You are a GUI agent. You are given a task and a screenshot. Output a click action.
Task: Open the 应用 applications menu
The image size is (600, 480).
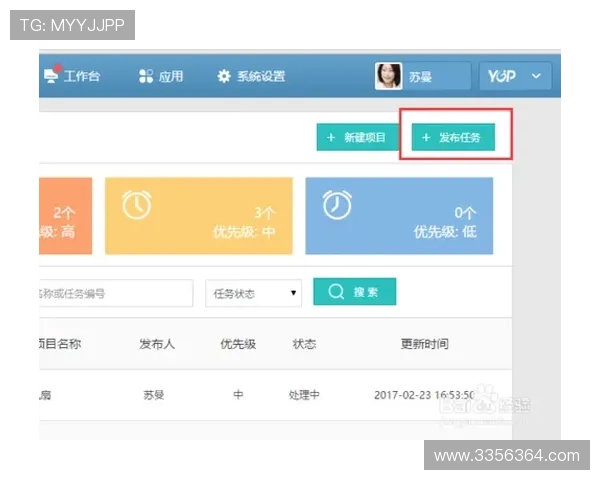click(x=161, y=76)
